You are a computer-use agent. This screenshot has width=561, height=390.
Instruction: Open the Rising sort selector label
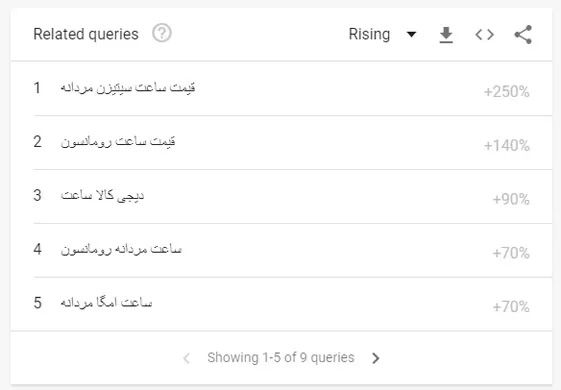369,34
